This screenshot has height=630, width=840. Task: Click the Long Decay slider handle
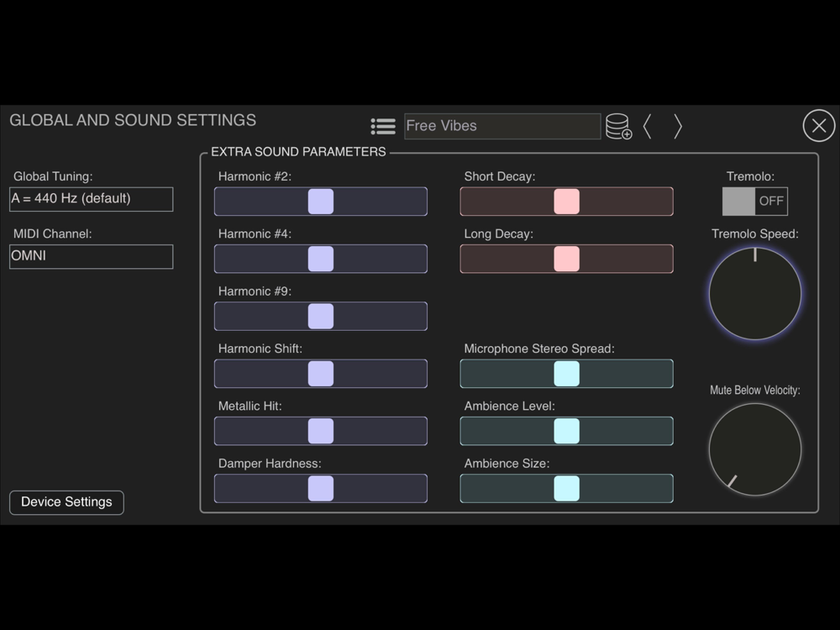click(567, 259)
